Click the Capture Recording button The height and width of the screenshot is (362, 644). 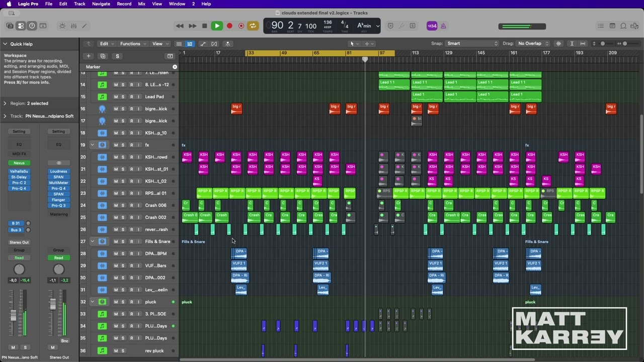click(x=241, y=26)
